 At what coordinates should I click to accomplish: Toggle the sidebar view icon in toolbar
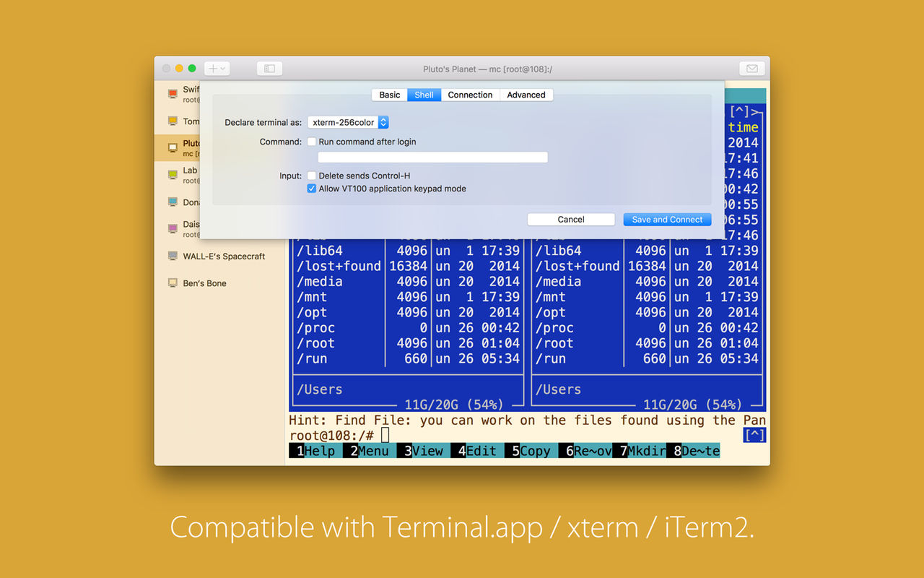click(x=269, y=69)
